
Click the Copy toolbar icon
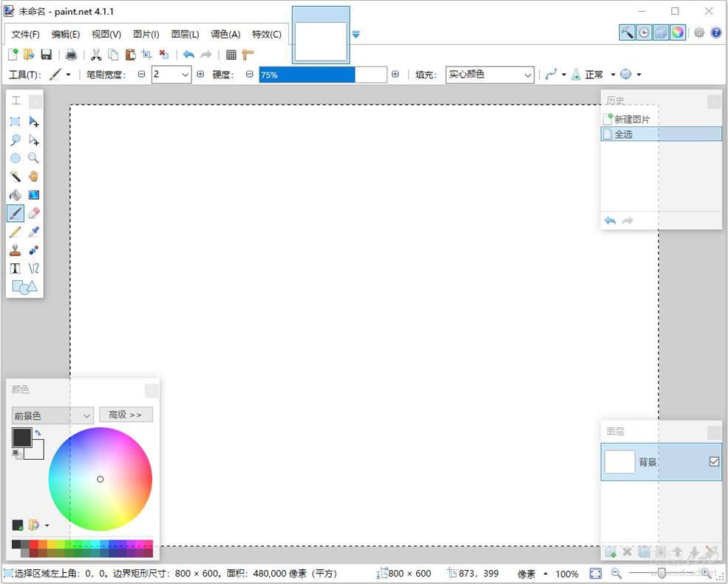click(x=113, y=54)
